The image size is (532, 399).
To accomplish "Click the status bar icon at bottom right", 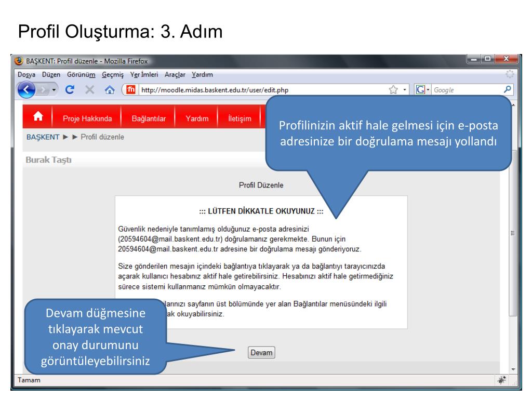I will click(x=502, y=380).
